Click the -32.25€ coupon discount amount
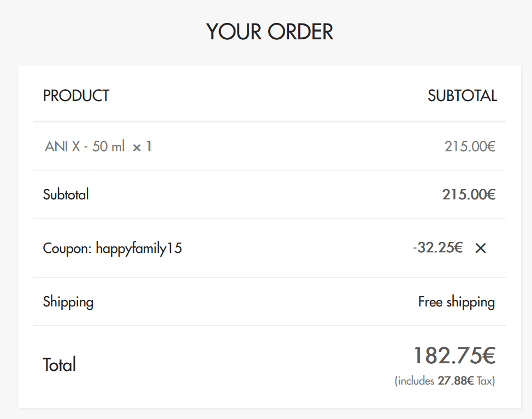The height and width of the screenshot is (419, 532). click(x=438, y=248)
